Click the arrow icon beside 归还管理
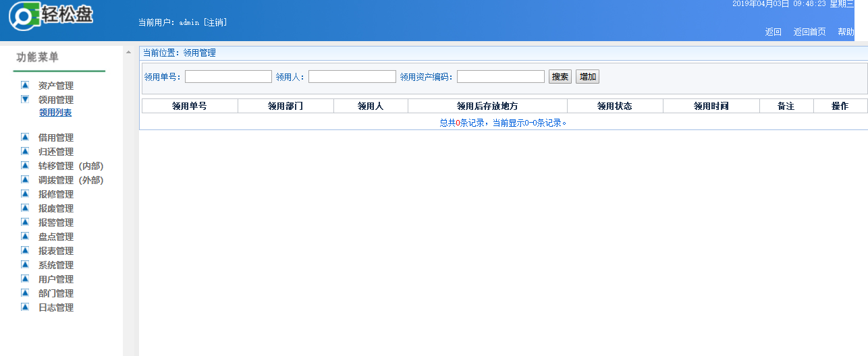Viewport: 868px width, 356px height. point(25,151)
